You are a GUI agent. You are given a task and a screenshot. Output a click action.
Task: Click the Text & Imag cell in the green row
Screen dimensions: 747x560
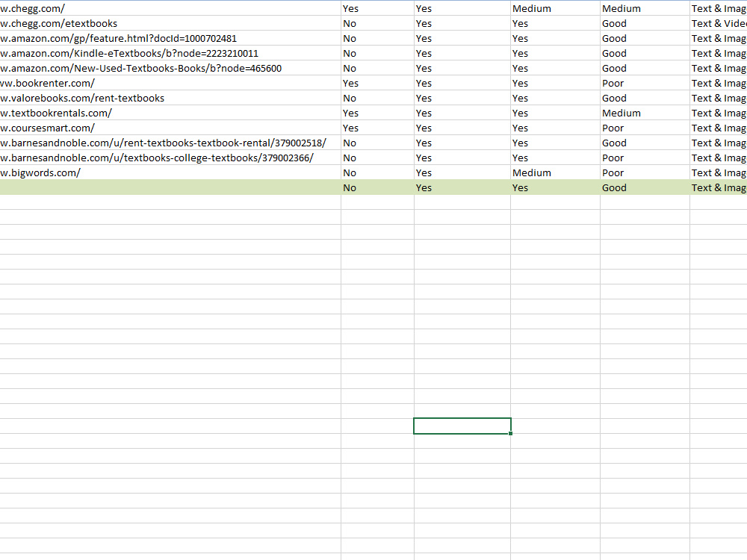pyautogui.click(x=719, y=187)
